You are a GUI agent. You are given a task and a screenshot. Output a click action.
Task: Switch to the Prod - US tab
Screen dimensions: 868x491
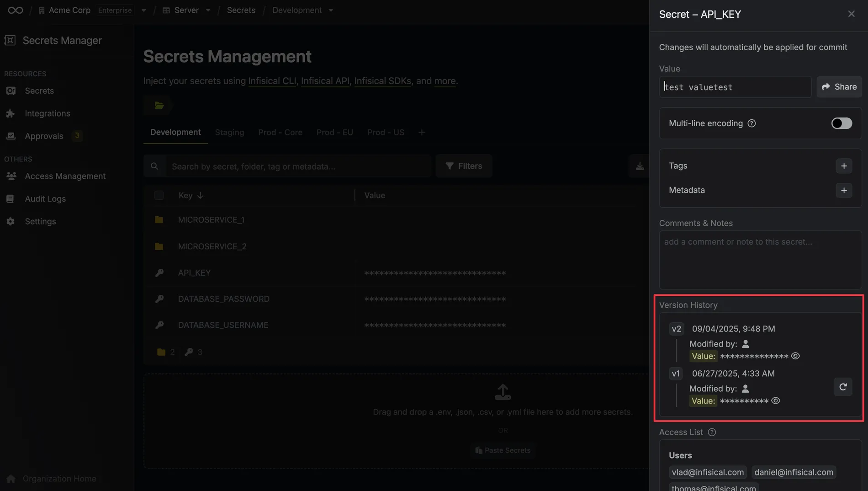point(386,132)
